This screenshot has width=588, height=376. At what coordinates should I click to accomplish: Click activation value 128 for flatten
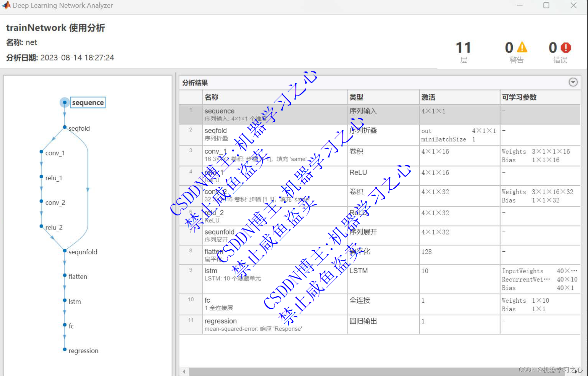426,252
